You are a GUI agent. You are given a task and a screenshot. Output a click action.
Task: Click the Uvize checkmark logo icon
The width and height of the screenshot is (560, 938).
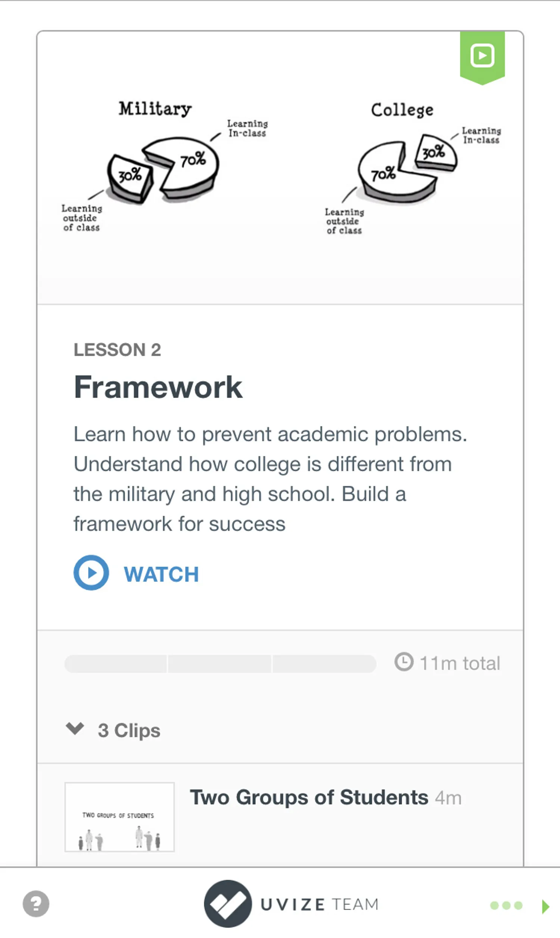228,904
